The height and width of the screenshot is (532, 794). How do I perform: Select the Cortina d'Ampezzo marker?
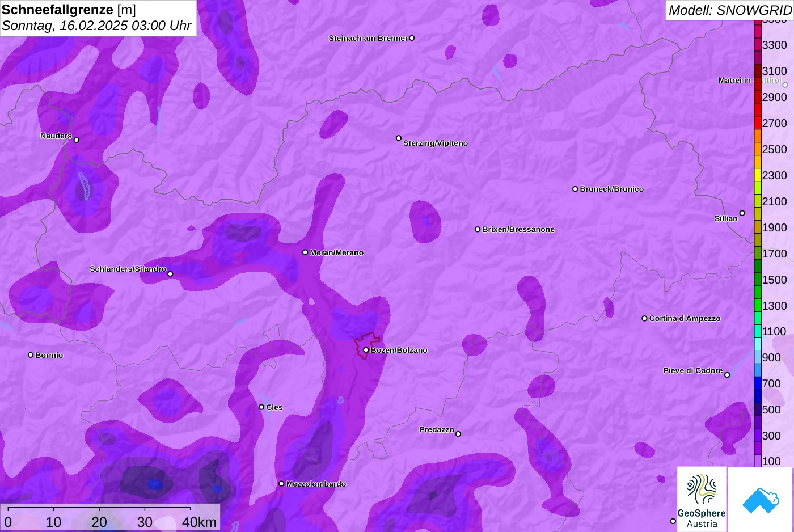coord(644,318)
